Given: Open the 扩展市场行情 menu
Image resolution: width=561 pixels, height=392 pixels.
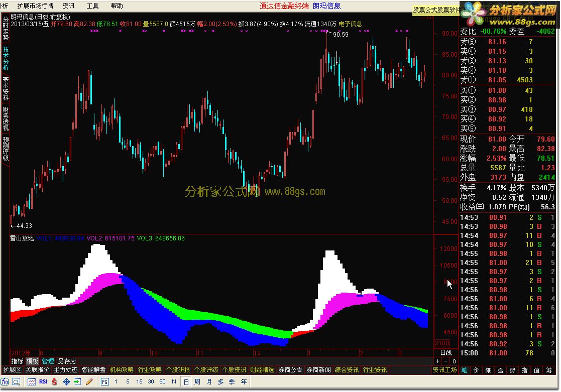Looking at the screenshot, I should coord(36,6).
